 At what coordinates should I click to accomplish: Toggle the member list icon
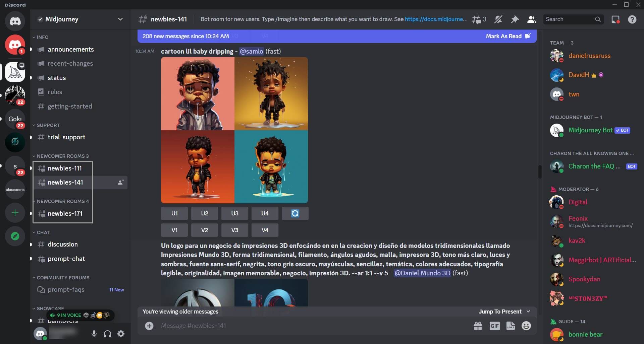531,19
